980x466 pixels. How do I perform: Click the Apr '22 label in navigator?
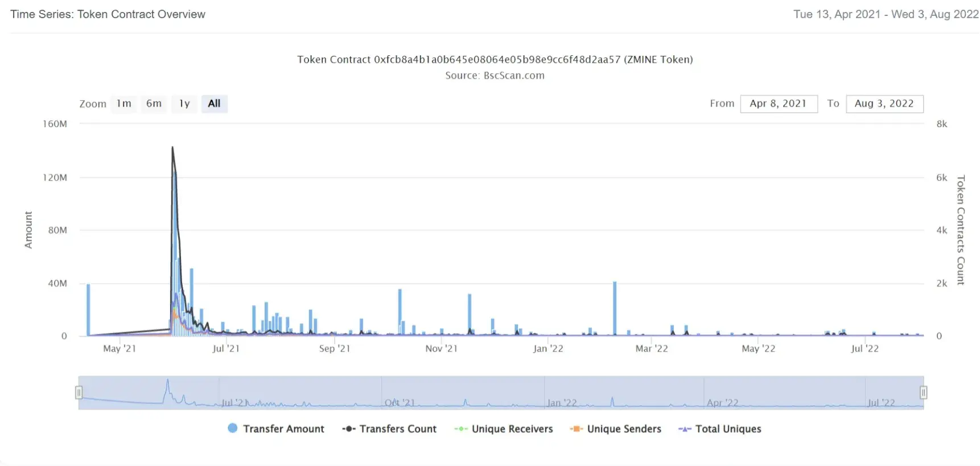pos(722,403)
